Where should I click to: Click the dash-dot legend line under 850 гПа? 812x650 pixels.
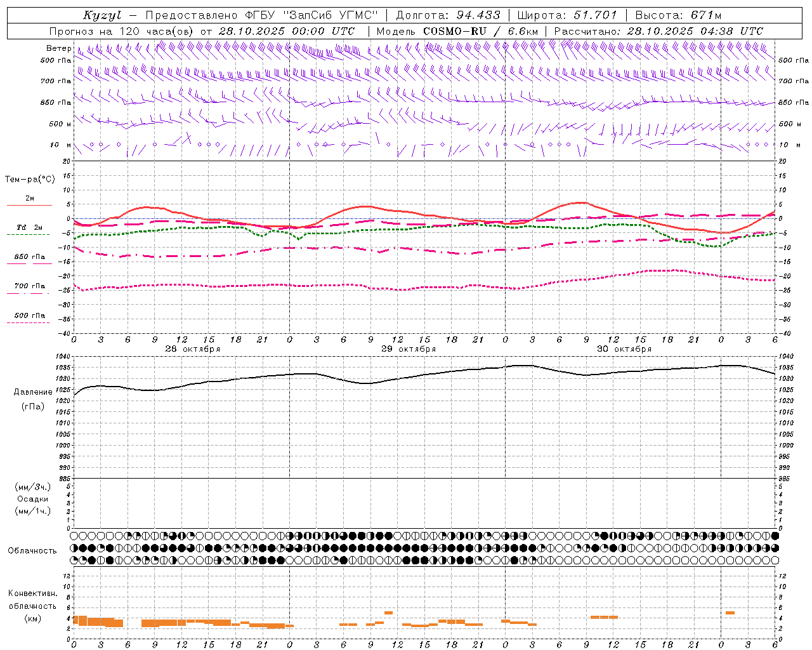tap(28, 263)
